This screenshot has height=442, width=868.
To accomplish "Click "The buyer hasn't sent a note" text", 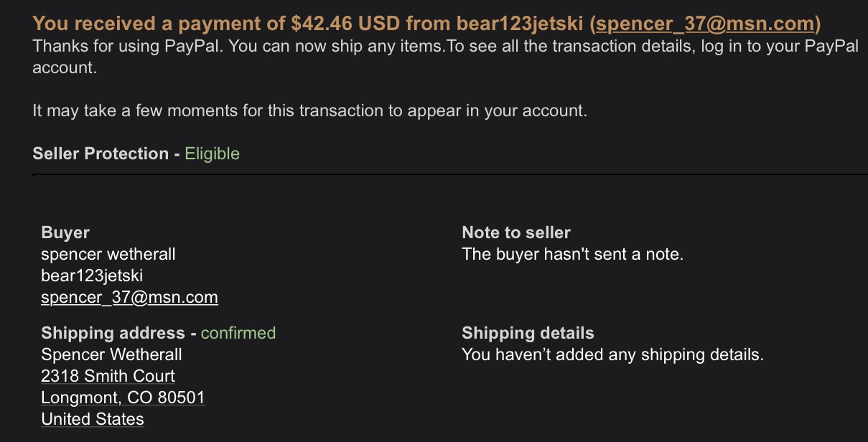I will point(572,254).
